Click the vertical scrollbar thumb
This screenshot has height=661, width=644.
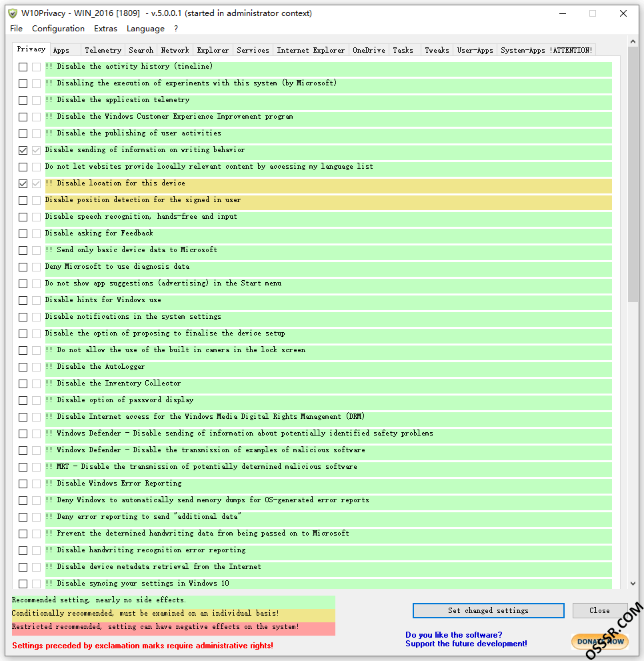(x=633, y=175)
